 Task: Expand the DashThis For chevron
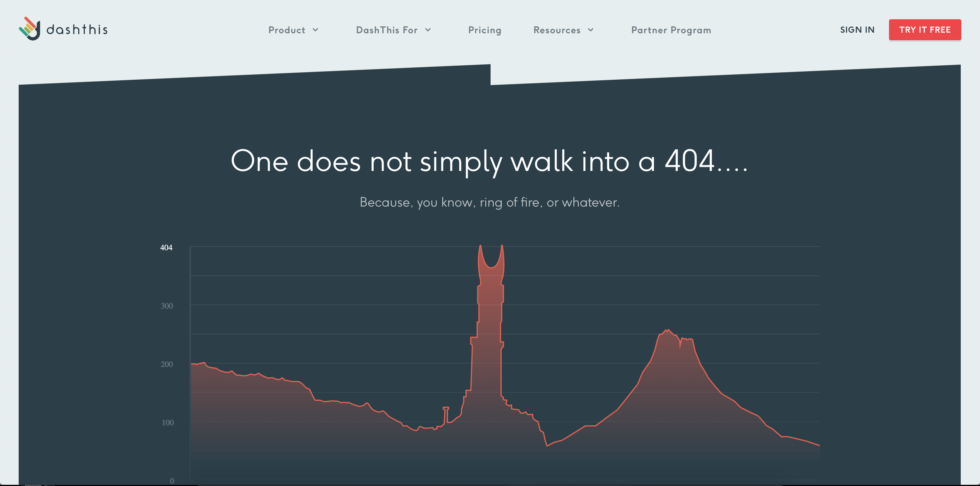[428, 30]
